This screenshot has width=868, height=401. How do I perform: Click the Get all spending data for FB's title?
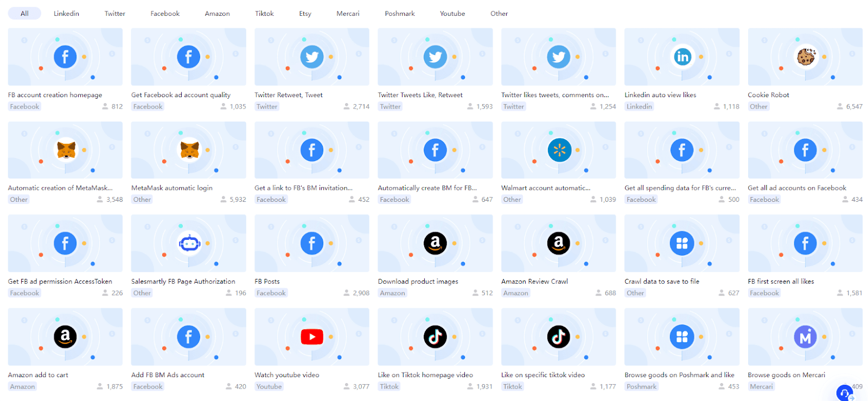pos(680,188)
